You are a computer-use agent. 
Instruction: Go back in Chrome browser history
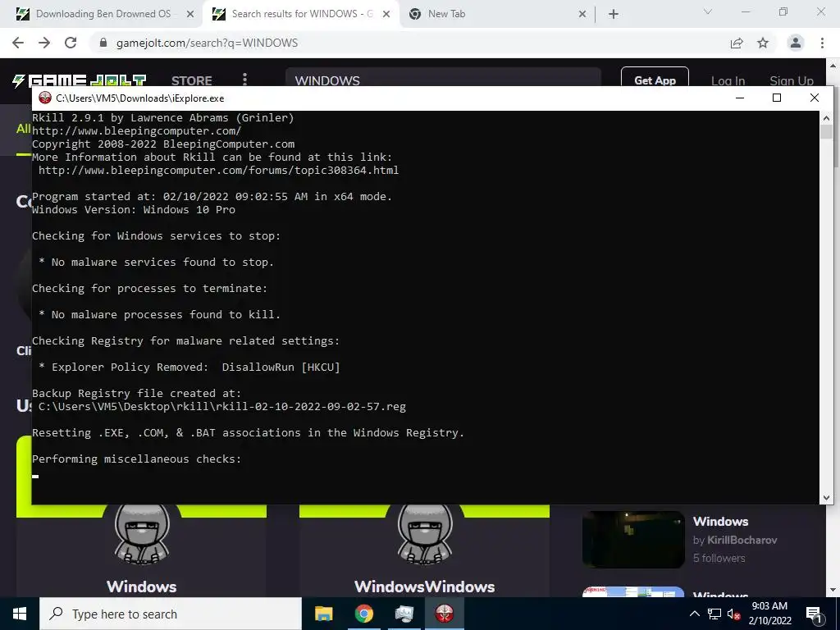(18, 43)
